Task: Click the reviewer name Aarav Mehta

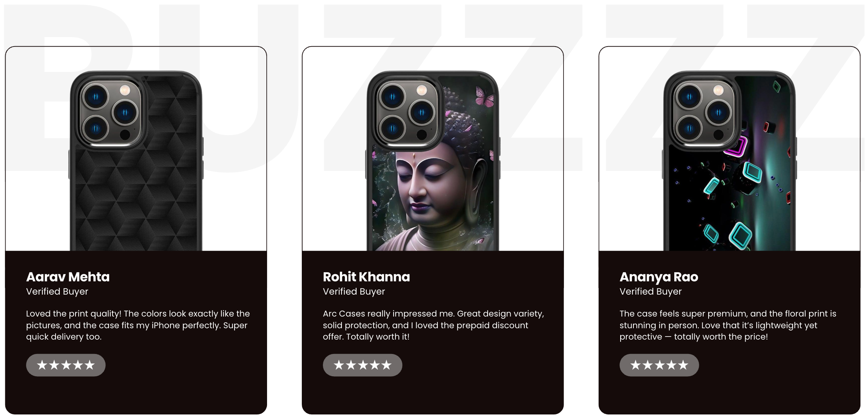Action: [x=68, y=277]
